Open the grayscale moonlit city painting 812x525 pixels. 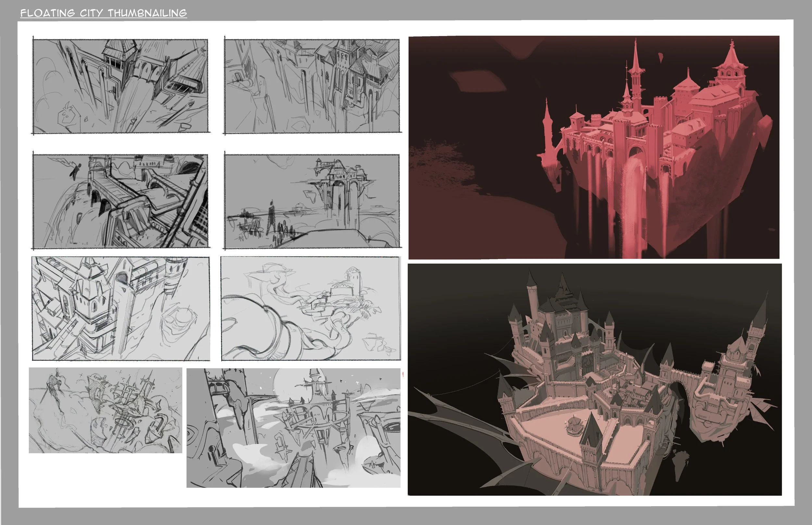[x=293, y=428]
